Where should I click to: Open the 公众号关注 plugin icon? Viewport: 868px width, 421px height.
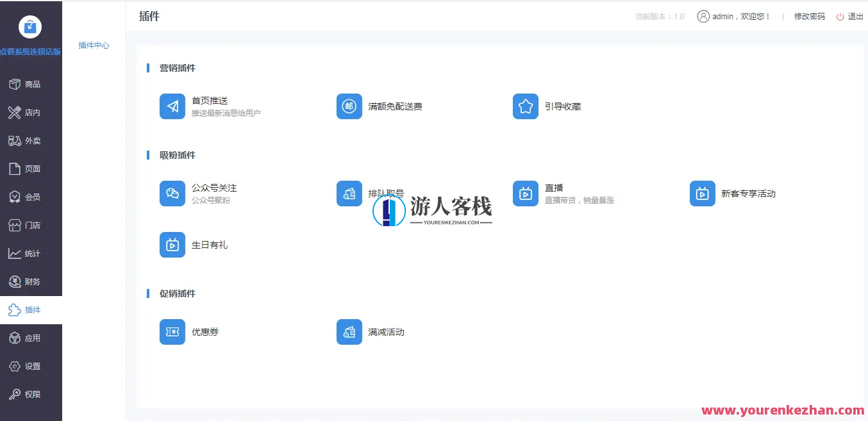(172, 194)
